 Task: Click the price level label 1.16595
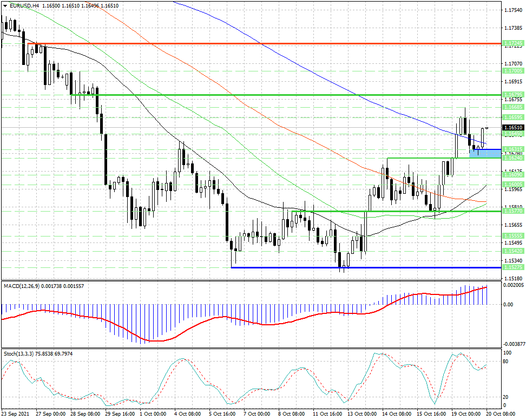[513, 117]
